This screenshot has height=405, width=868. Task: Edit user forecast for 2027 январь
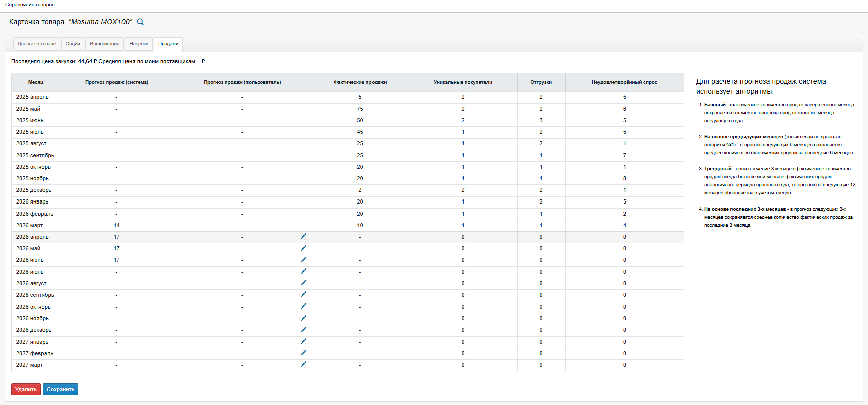click(x=303, y=341)
